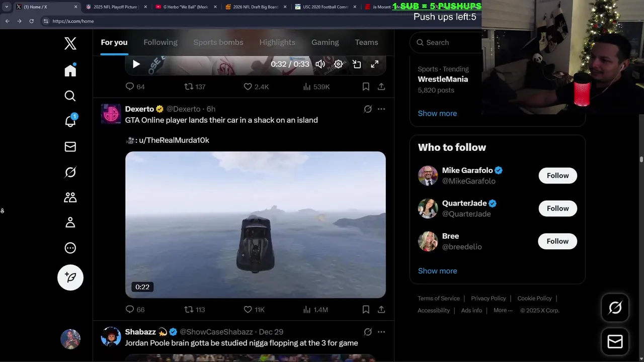Like the Dexerto post with 11K likes
The image size is (644, 362).
254,310
